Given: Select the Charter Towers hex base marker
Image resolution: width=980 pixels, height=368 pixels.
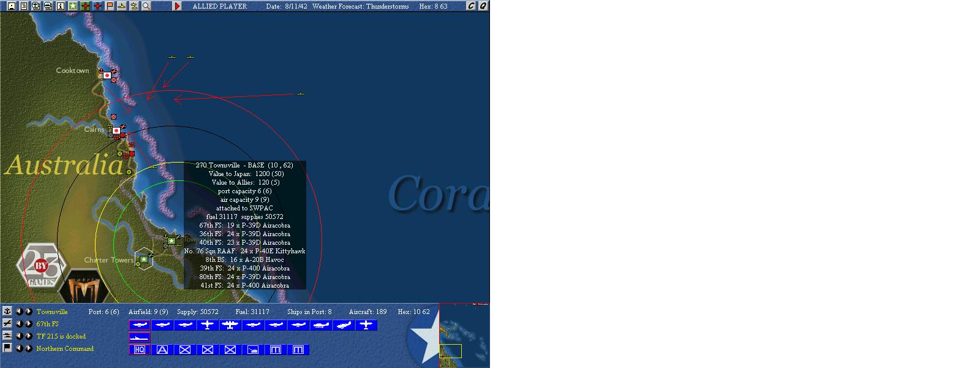Looking at the screenshot, I should click(x=144, y=260).
